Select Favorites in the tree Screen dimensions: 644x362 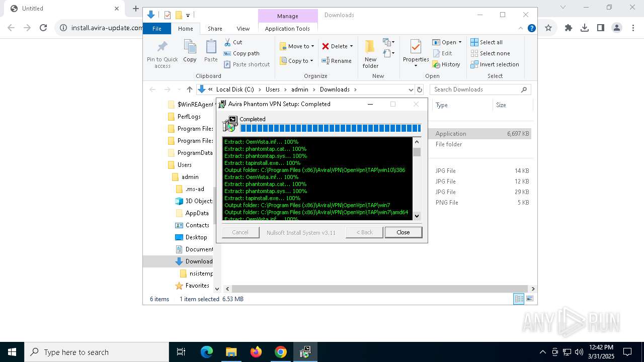click(193, 286)
